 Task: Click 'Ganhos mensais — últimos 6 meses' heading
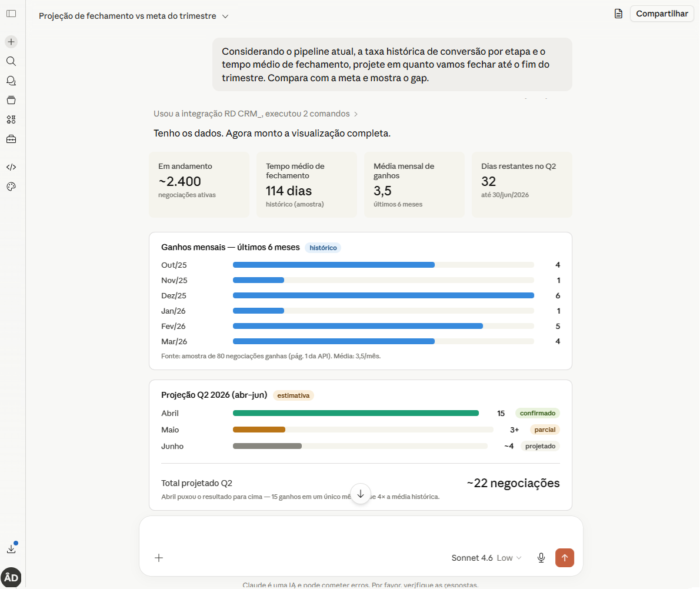pyautogui.click(x=231, y=247)
